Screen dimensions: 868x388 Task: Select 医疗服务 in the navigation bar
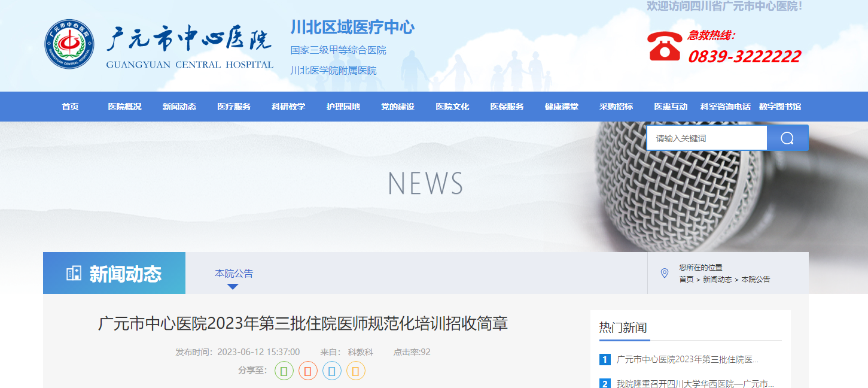click(234, 107)
